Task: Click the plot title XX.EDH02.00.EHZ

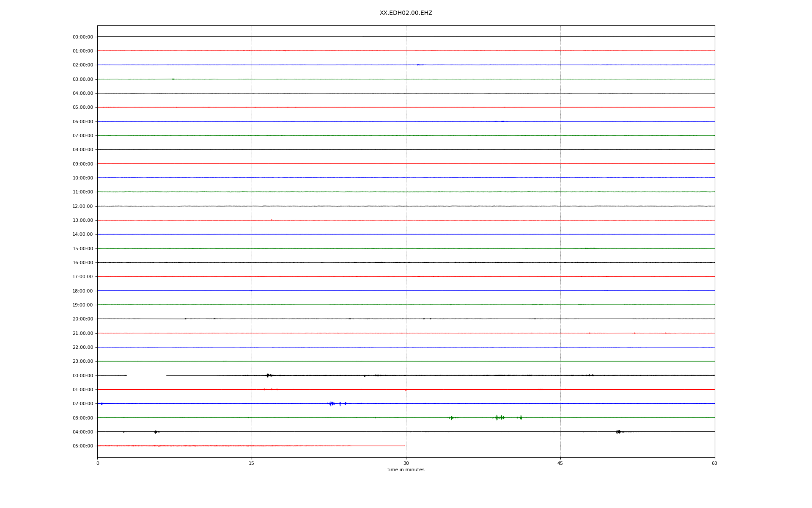Action: 406,13
